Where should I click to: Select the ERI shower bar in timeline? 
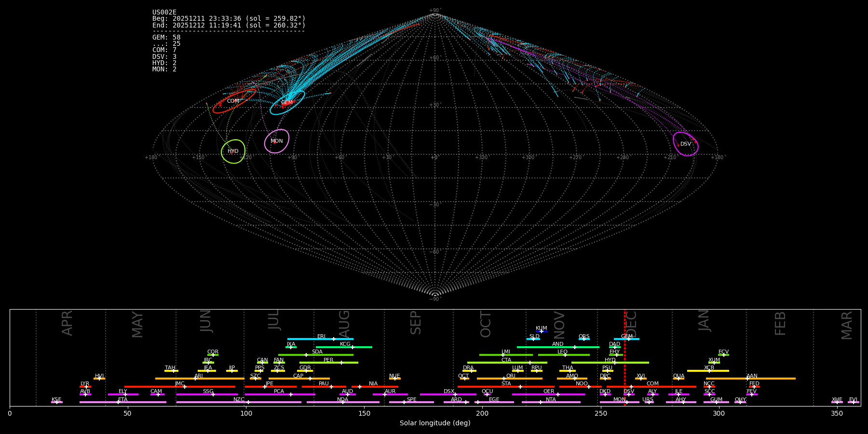320,339
